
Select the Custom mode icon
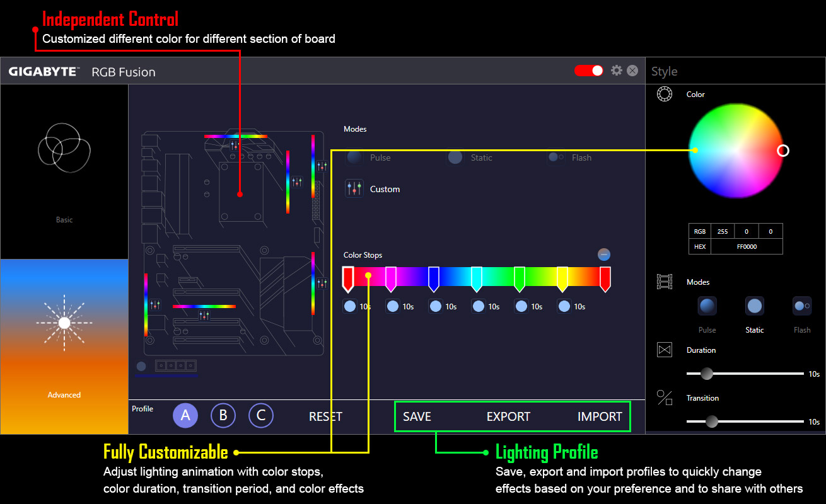click(x=354, y=189)
